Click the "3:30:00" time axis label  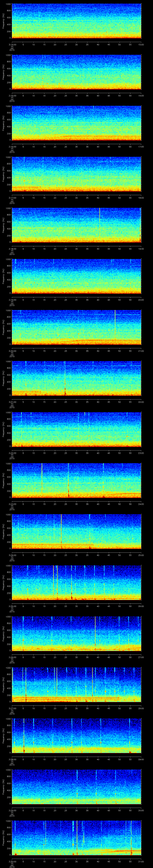pyautogui.click(x=12, y=861)
